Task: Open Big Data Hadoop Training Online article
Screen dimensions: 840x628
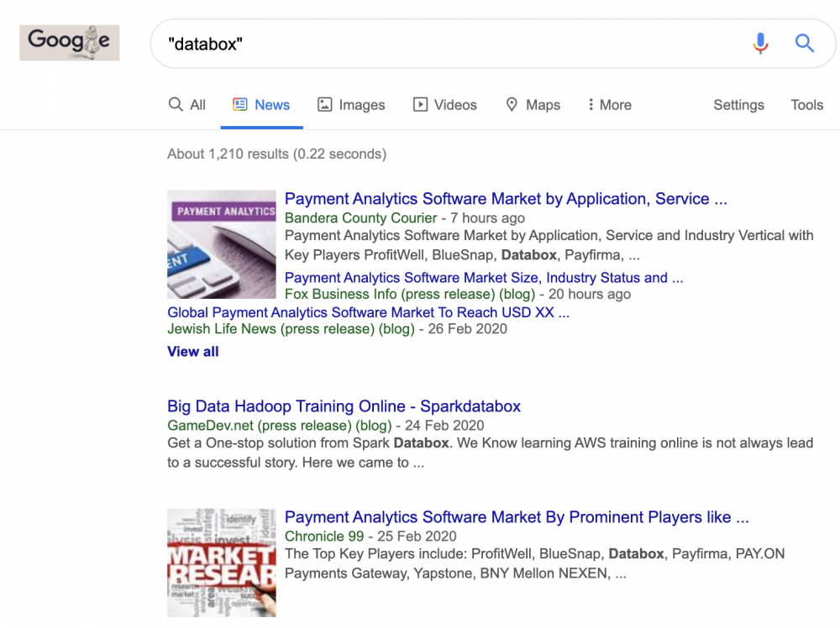Action: 344,406
